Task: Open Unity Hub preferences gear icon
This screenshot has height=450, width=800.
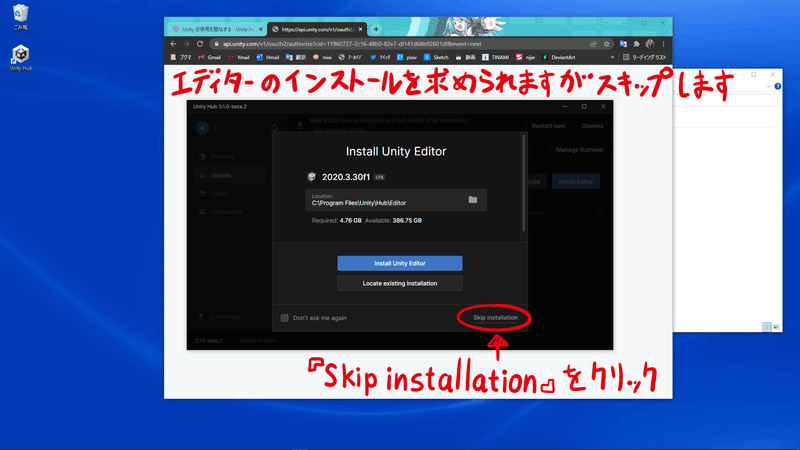Action: pyautogui.click(x=274, y=128)
